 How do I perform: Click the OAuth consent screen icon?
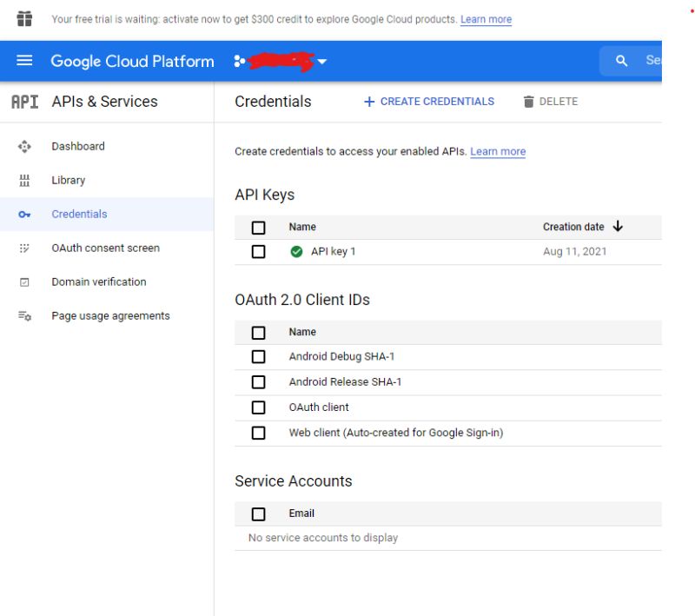[x=24, y=248]
